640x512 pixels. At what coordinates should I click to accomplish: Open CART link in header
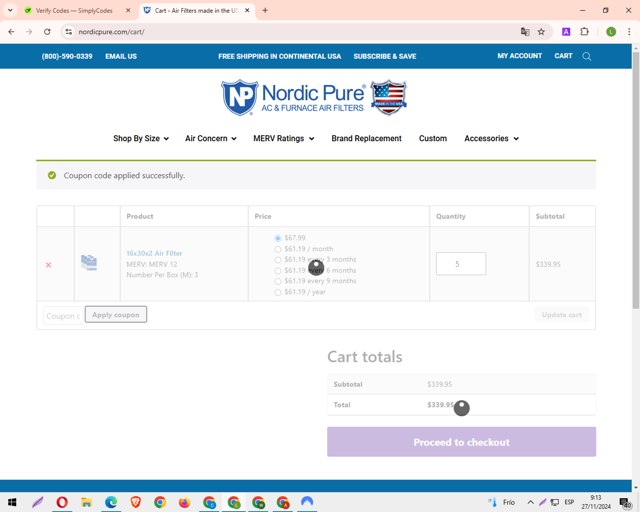point(563,56)
